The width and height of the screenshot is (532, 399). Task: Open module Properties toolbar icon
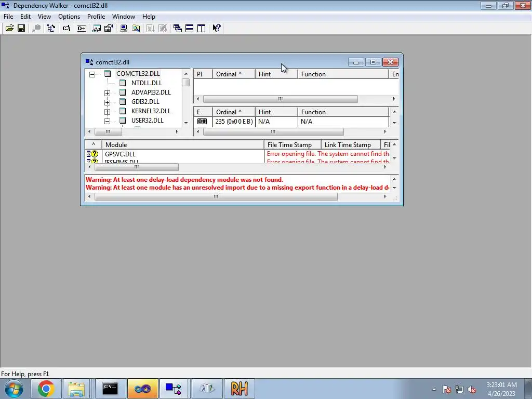pyautogui.click(x=108, y=28)
